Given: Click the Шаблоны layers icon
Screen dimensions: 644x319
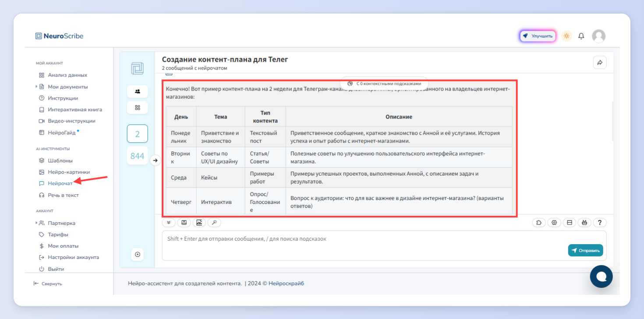Looking at the screenshot, I should click(42, 161).
